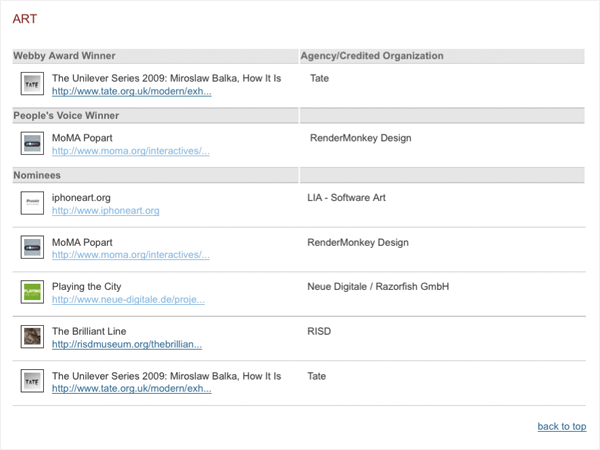This screenshot has height=450, width=600.
Task: Click the MoMA Popart thumbnail under People's Voice Winner
Action: pos(32,143)
